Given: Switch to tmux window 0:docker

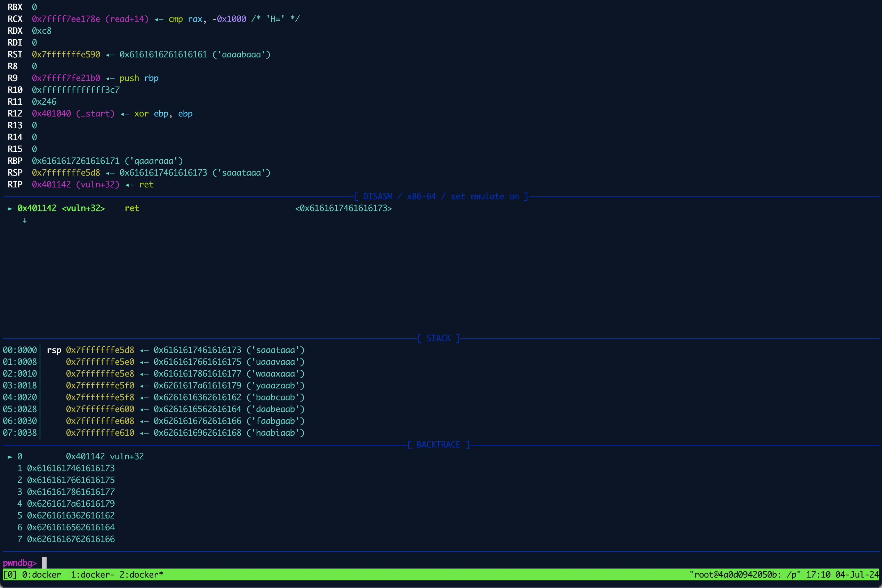Looking at the screenshot, I should tap(41, 574).
